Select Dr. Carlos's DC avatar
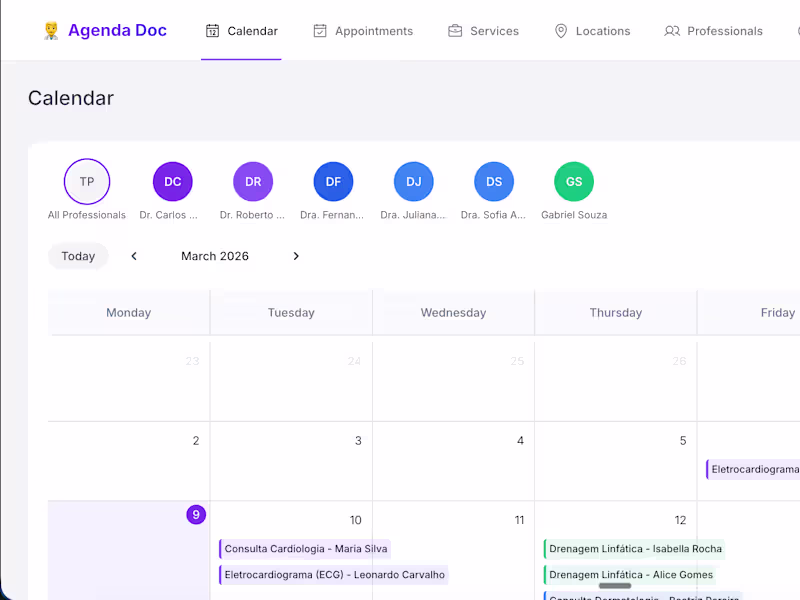This screenshot has height=600, width=800. click(x=172, y=181)
